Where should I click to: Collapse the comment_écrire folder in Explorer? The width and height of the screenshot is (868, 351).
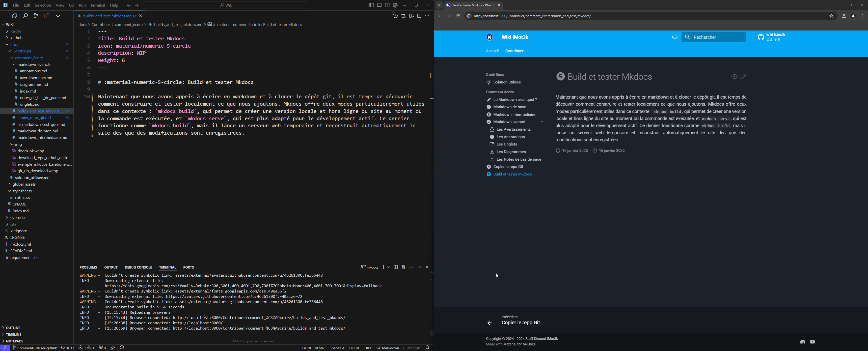[x=29, y=57]
